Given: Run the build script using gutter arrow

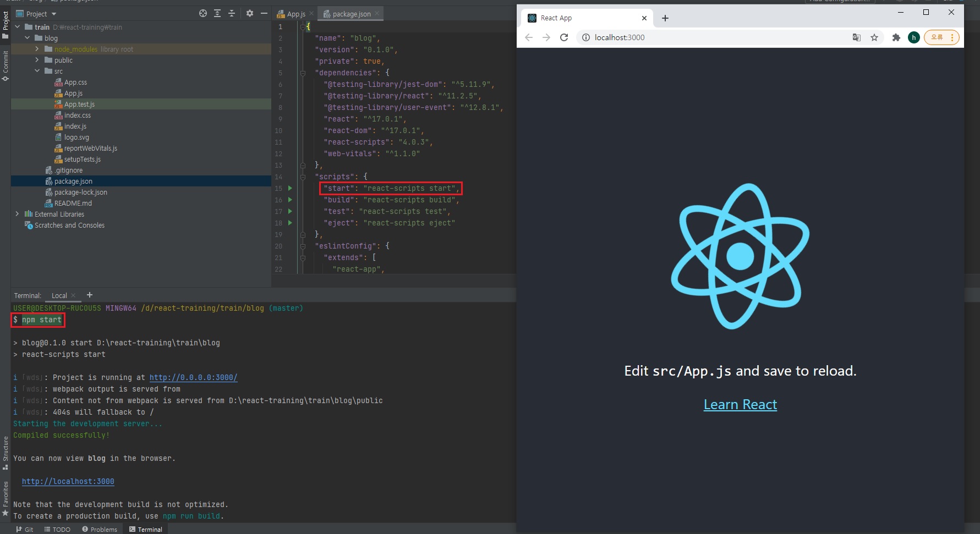Looking at the screenshot, I should (290, 200).
